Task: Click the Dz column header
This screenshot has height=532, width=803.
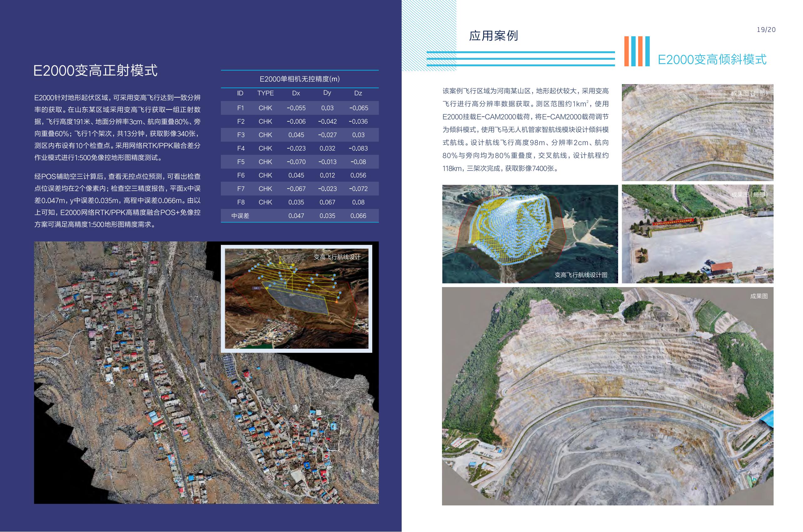Action: (x=358, y=93)
